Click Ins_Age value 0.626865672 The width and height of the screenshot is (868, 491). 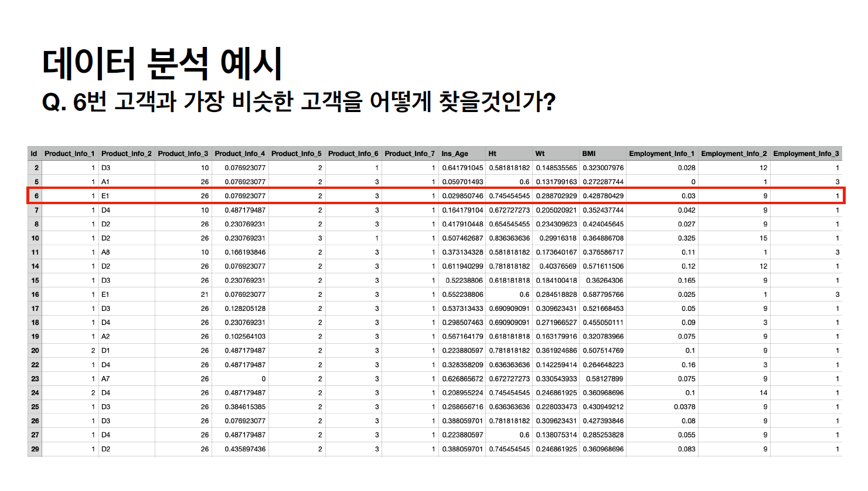[462, 379]
